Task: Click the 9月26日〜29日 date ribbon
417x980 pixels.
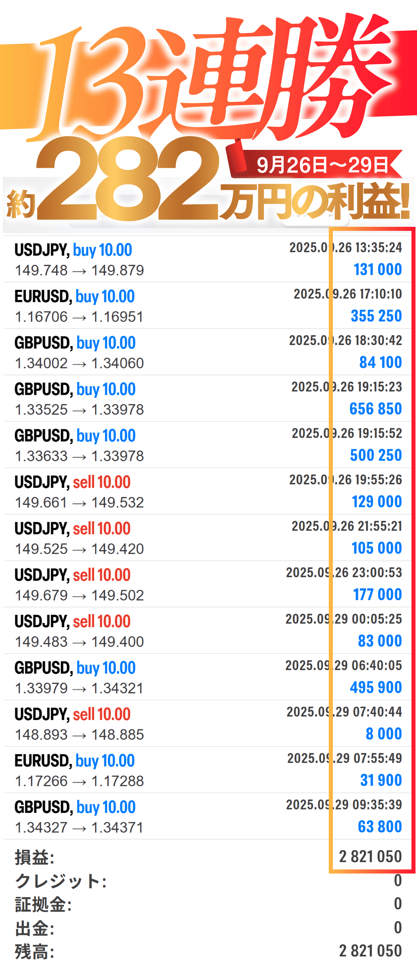Action: coord(322,165)
